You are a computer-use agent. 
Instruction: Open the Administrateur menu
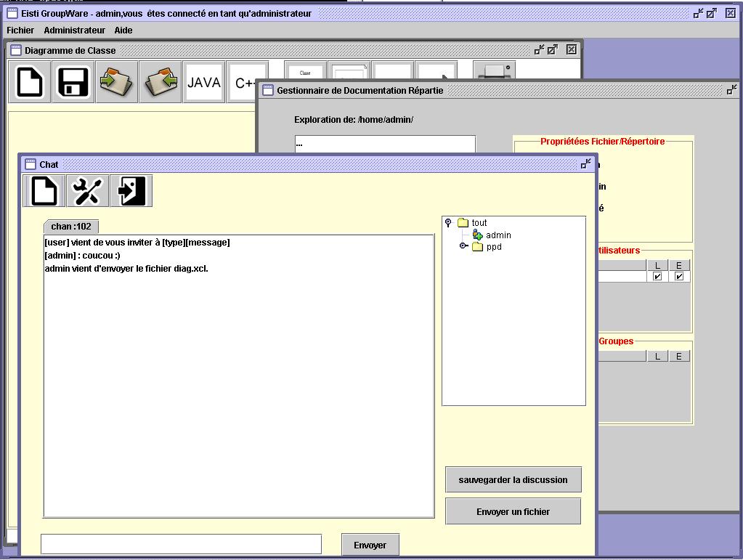click(x=74, y=31)
